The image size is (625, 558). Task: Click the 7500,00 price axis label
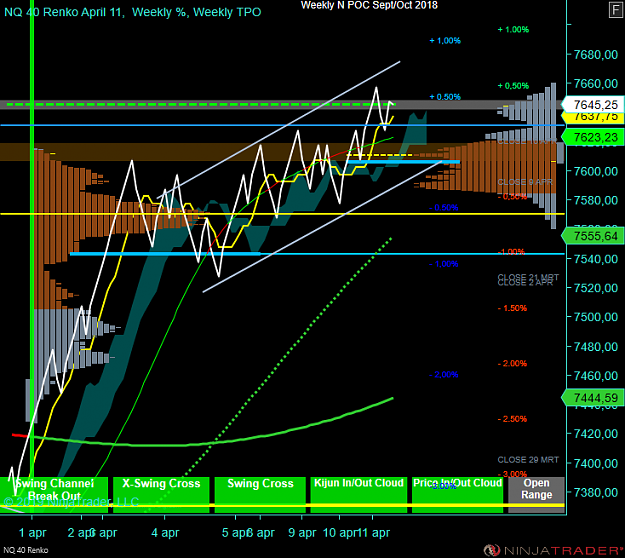[x=596, y=317]
